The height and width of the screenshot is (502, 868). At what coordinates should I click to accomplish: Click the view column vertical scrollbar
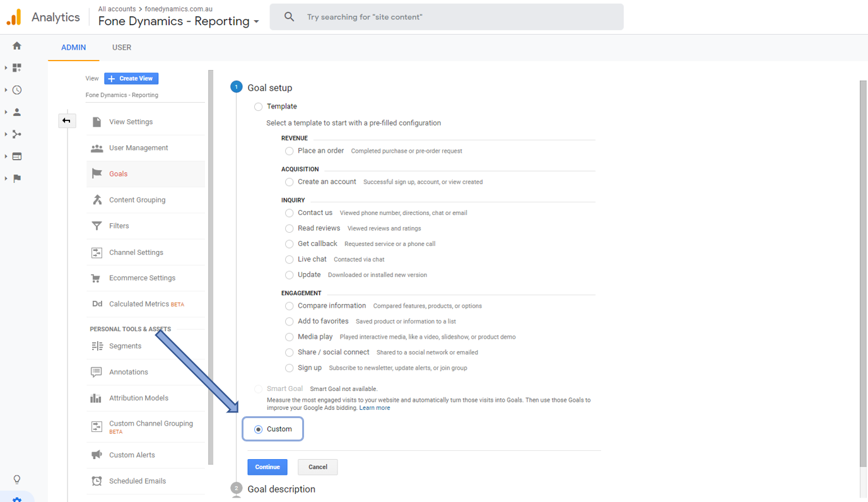pyautogui.click(x=211, y=267)
